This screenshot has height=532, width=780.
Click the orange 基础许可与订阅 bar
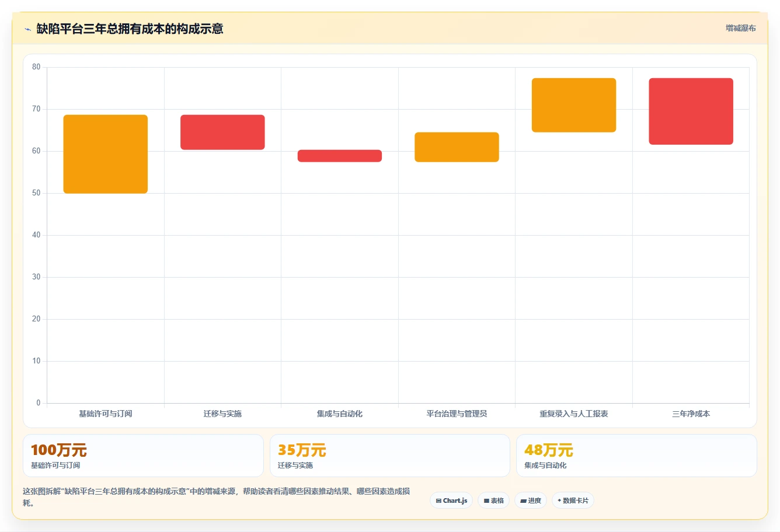pyautogui.click(x=106, y=154)
